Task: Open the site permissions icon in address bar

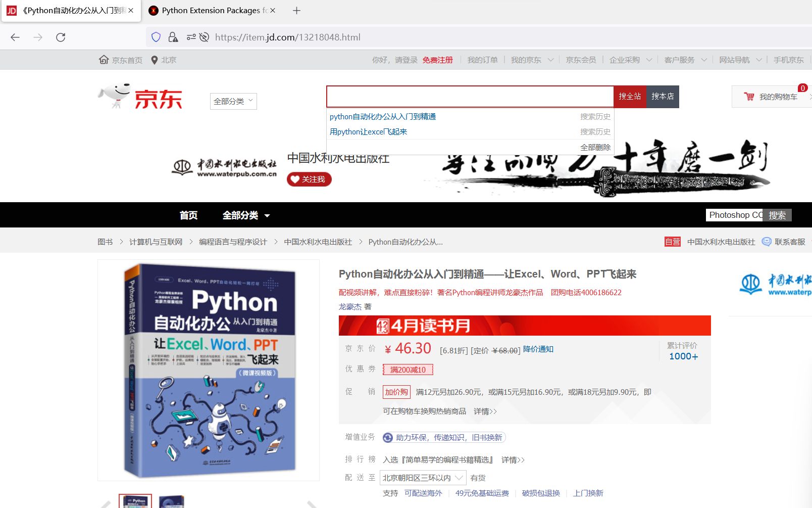Action: tap(191, 37)
